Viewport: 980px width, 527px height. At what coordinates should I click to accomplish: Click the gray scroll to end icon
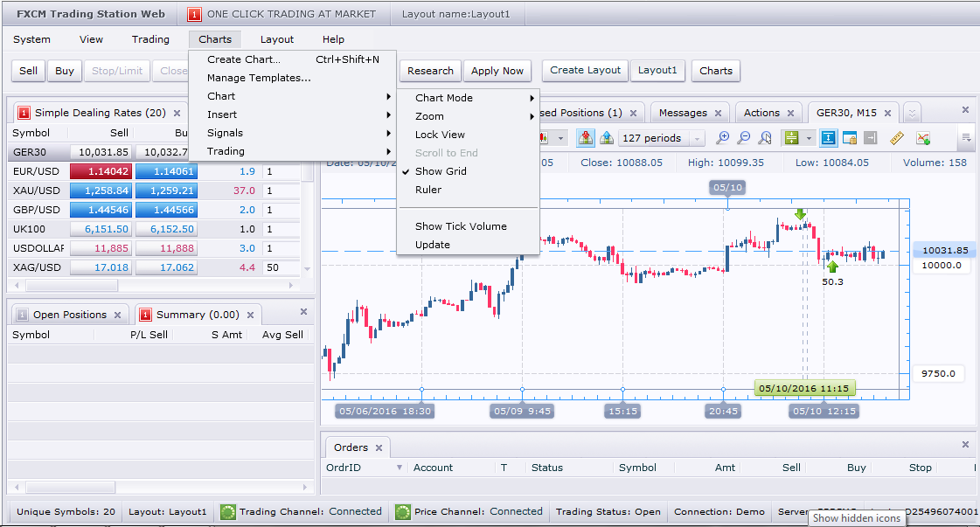click(871, 137)
